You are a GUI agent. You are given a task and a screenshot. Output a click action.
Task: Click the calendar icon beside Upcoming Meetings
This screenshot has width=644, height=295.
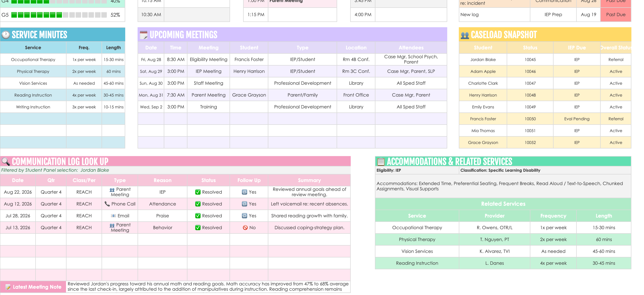pyautogui.click(x=144, y=35)
